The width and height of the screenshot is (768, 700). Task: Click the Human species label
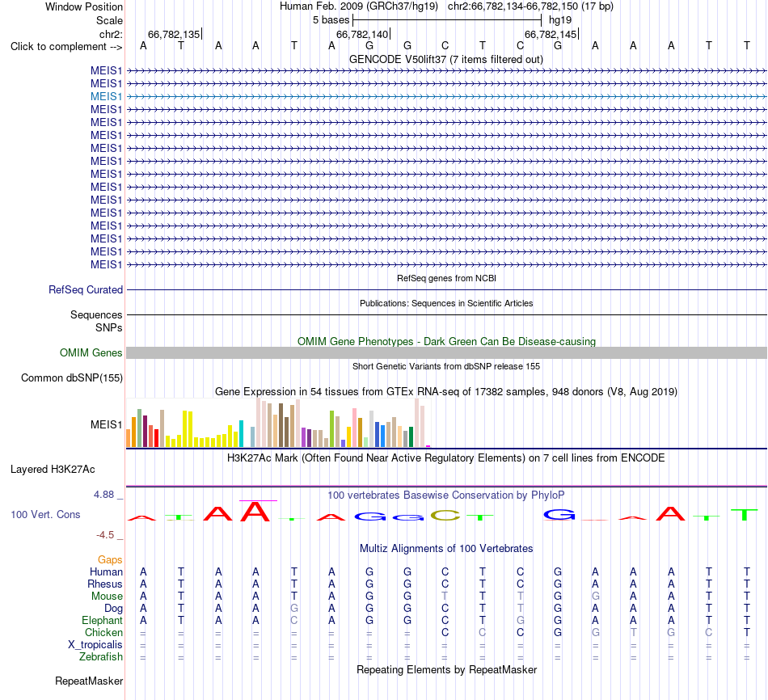pos(106,571)
